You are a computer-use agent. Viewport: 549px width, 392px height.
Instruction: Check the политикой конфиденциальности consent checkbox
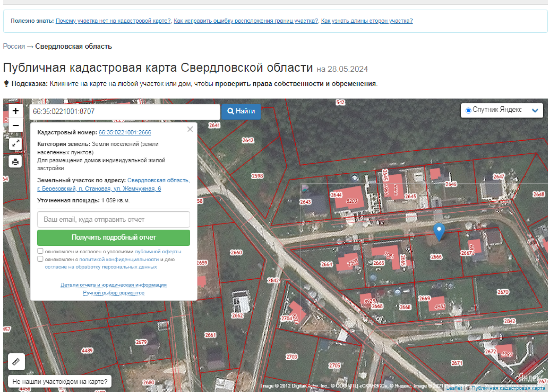(40, 259)
